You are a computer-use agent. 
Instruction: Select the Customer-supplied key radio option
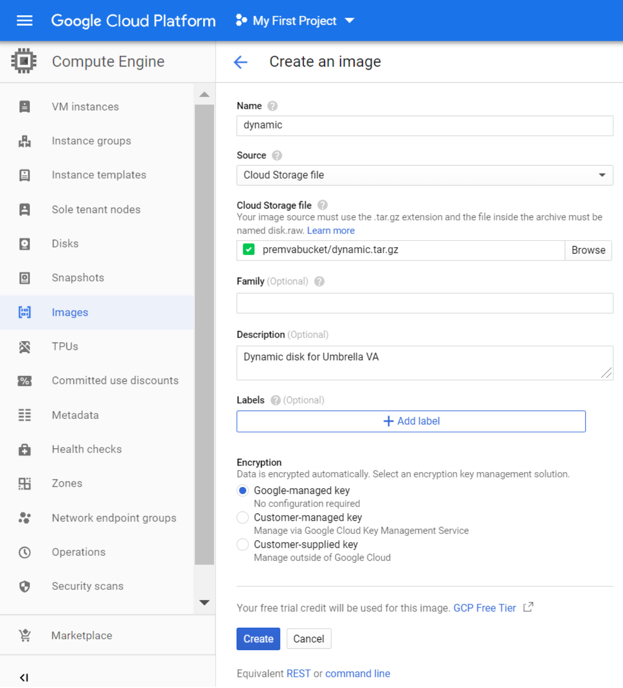243,545
